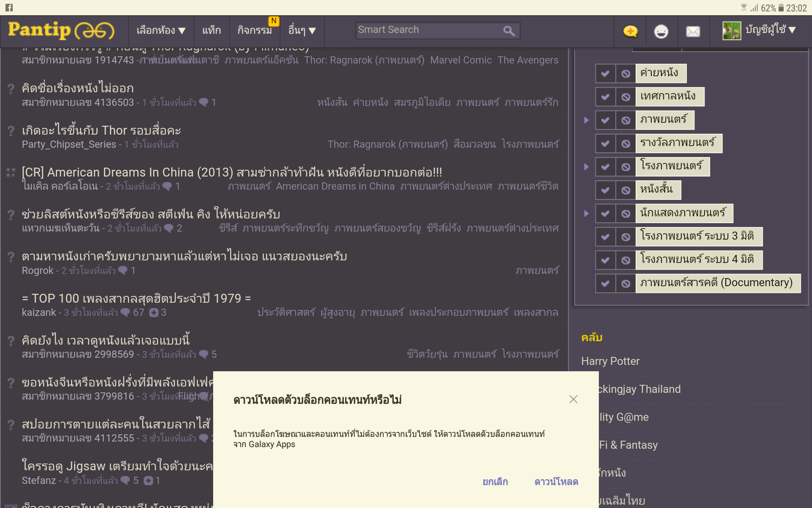
Task: Click the block icon beside หนังสั้น
Action: tap(625, 190)
